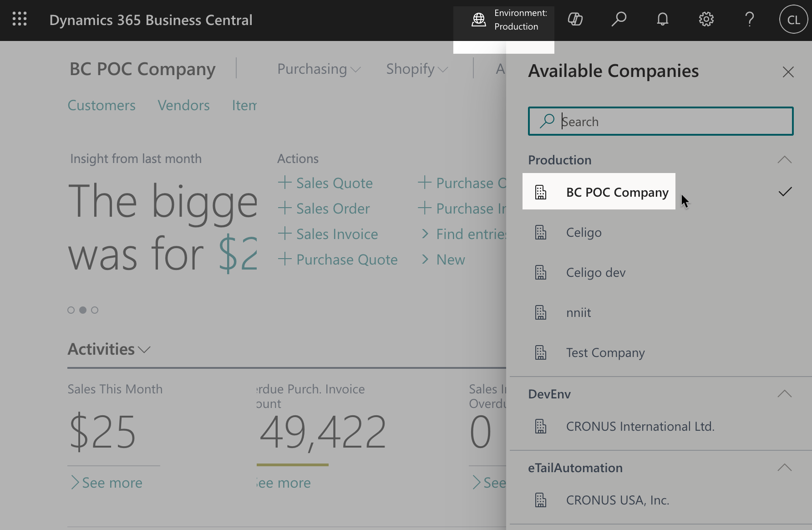Click building icon beside CRONUS International Ltd.

541,426
